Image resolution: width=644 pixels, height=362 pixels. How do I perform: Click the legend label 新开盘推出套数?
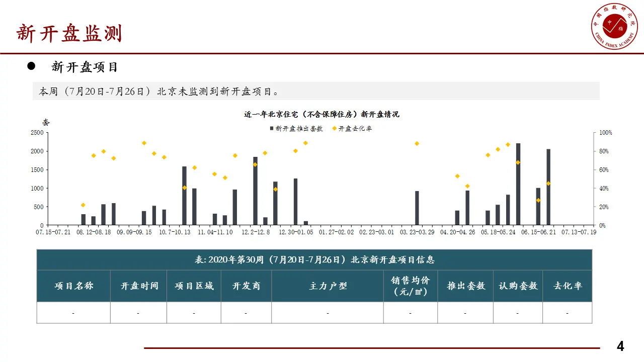[x=299, y=129]
